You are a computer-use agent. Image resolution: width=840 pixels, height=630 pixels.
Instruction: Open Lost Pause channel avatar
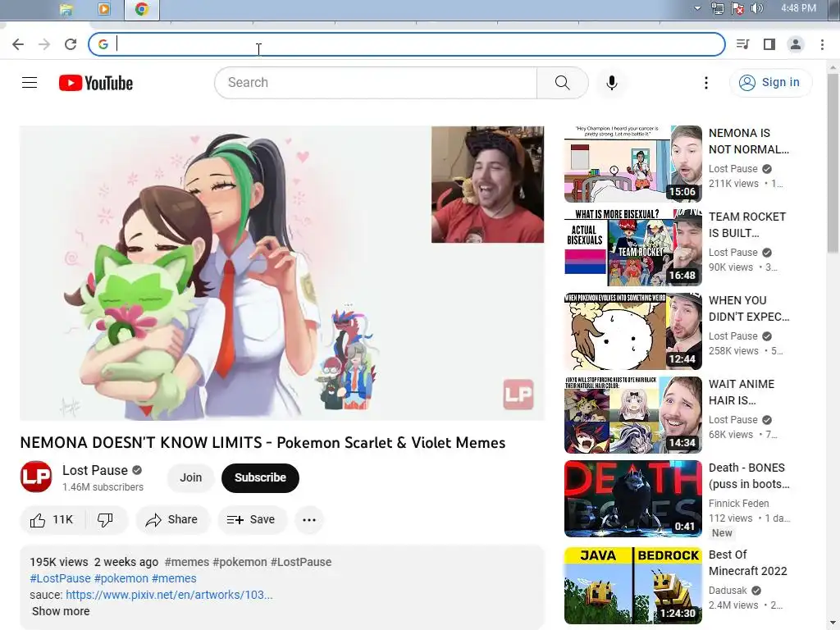36,477
